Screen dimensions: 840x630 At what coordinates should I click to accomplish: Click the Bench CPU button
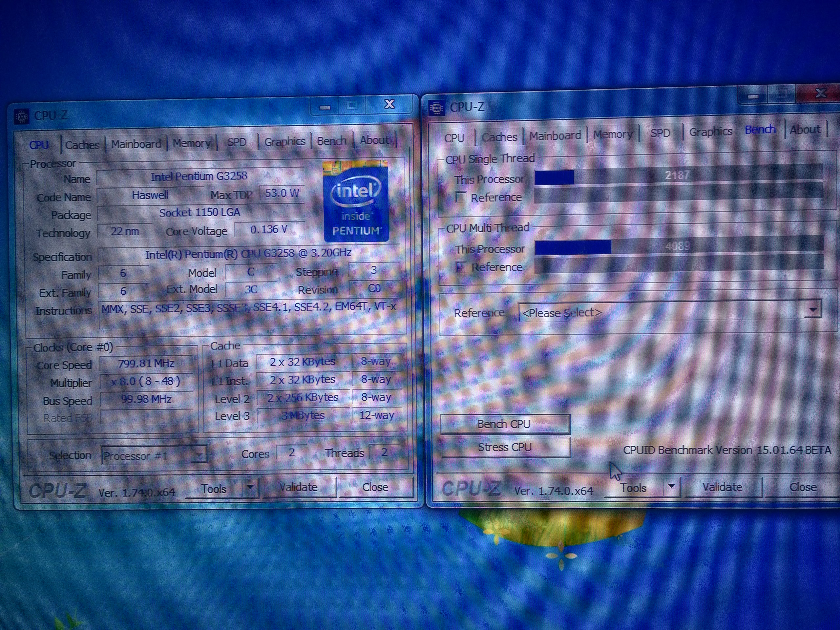(505, 424)
